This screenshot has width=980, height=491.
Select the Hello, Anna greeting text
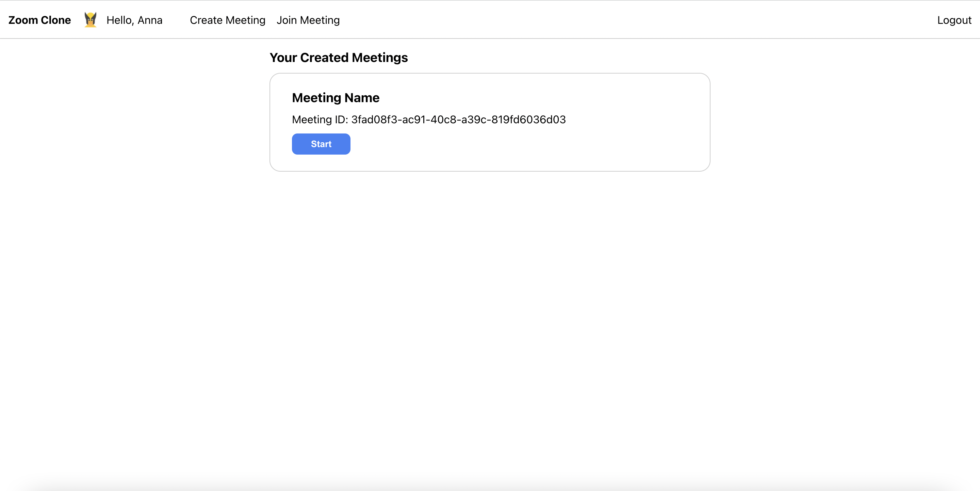134,20
